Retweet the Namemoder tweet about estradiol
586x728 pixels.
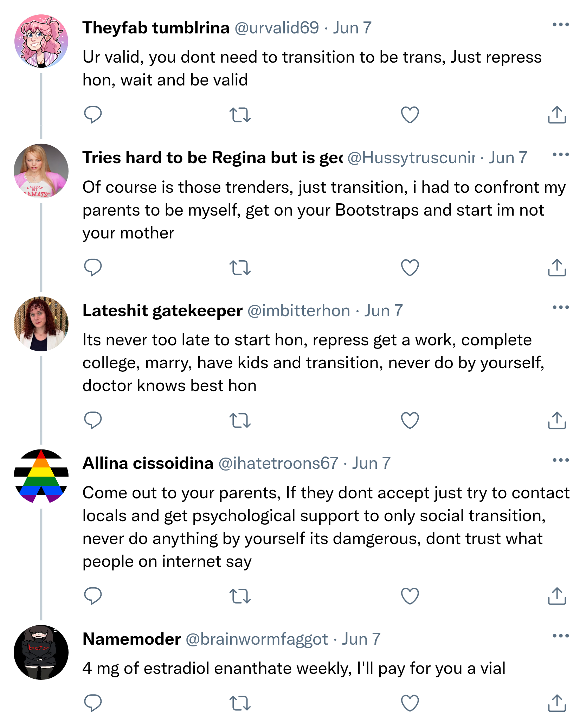[240, 703]
